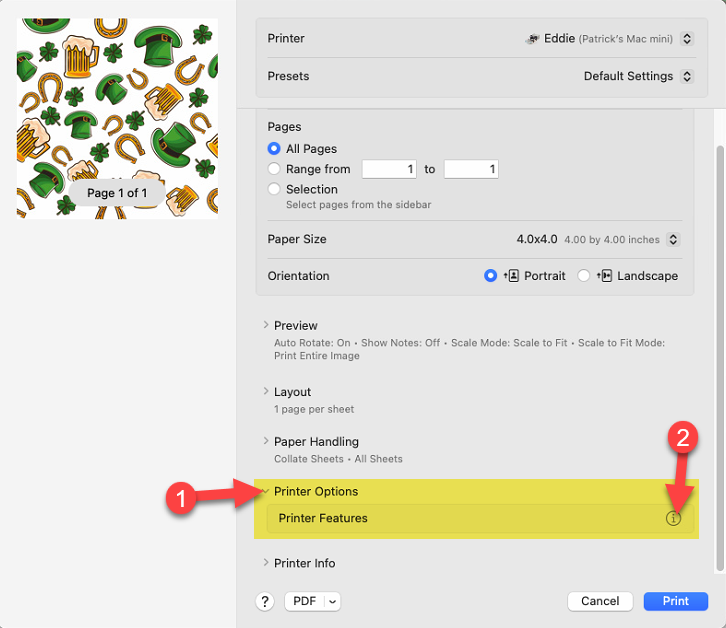Open PDF dropdown arrow menu

pos(332,602)
